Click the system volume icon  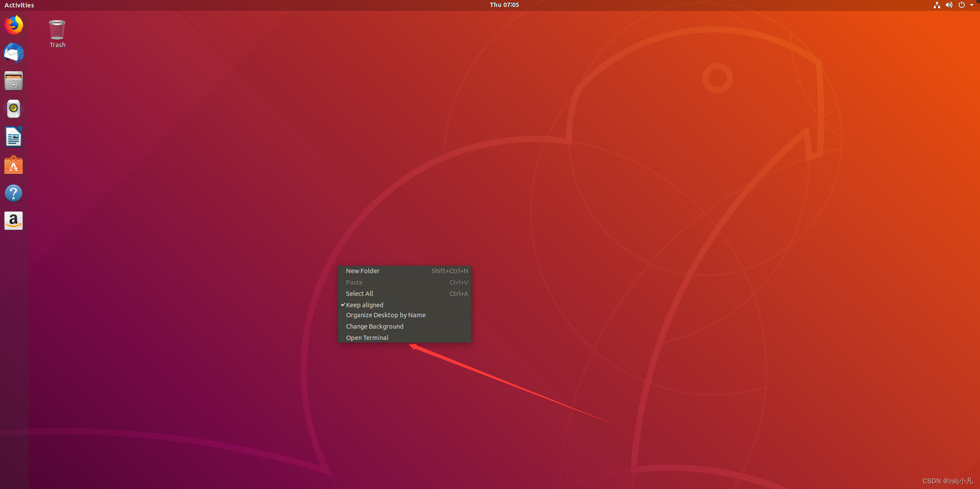click(949, 5)
